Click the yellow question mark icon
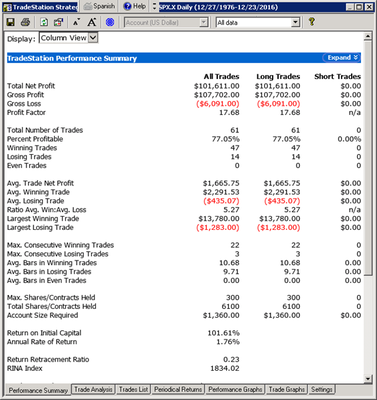The height and width of the screenshot is (400, 377). pyautogui.click(x=311, y=22)
